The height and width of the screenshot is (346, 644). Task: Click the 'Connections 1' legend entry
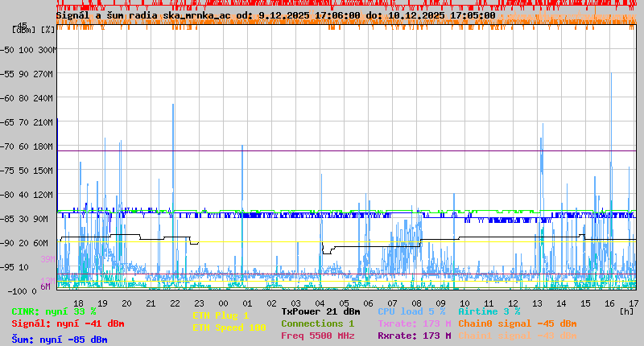[x=317, y=323]
